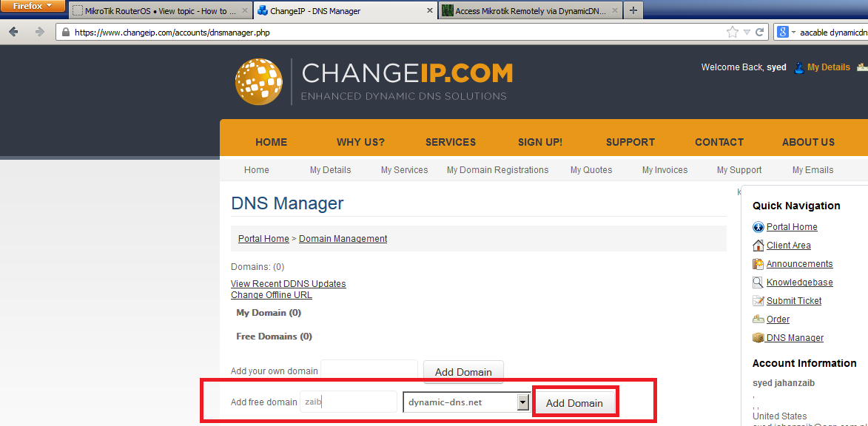Click the DNS Manager box icon
Viewport: 868px width, 426px height.
[x=758, y=338]
